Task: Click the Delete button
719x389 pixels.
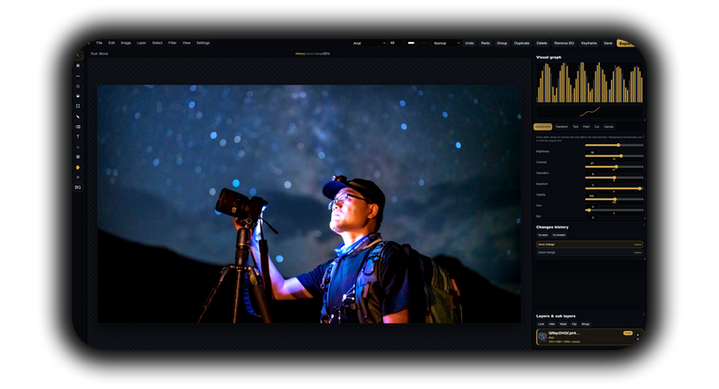Action: pos(542,43)
